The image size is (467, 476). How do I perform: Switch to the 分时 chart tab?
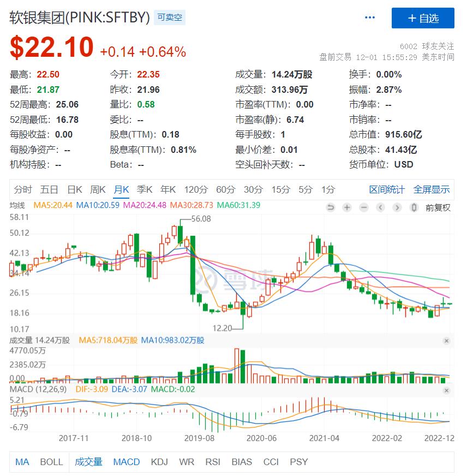point(23,190)
